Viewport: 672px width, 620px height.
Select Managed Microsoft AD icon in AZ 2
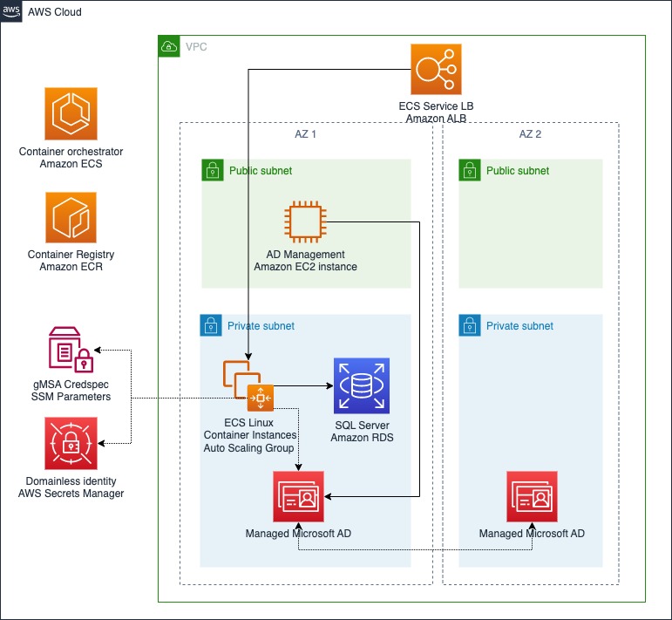(x=532, y=496)
